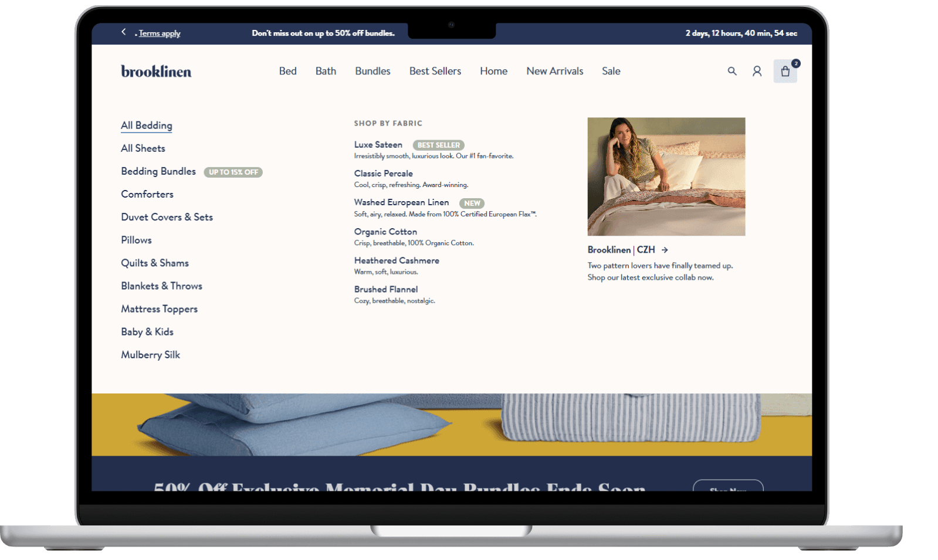Click the pillows hero banner image
Screen dimensions: 938x560
(452, 425)
